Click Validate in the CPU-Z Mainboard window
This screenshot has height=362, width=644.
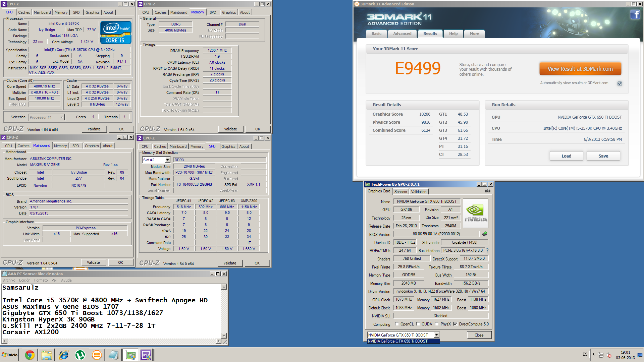coord(93,262)
